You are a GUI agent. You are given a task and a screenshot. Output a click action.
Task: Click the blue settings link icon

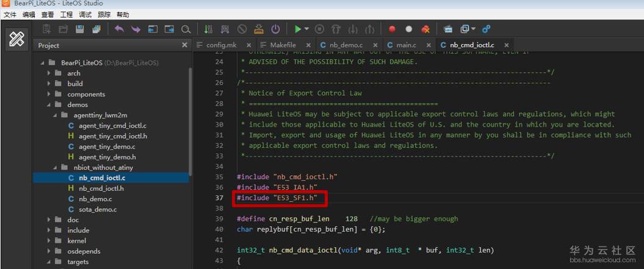[x=487, y=29]
